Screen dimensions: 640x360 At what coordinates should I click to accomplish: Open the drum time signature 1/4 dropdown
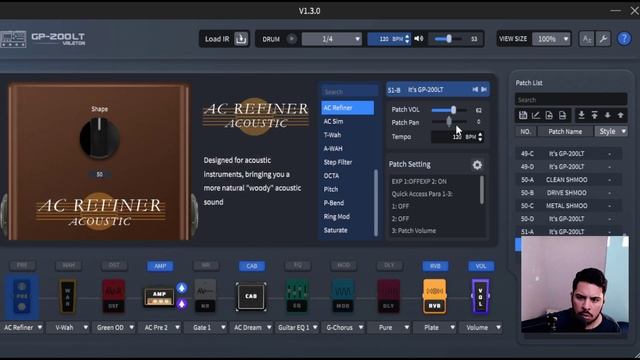pos(331,39)
